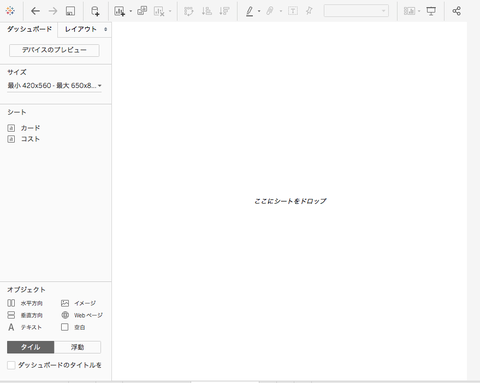Open the show/hide cards dropdown arrow
This screenshot has height=383, width=480.
coord(419,11)
